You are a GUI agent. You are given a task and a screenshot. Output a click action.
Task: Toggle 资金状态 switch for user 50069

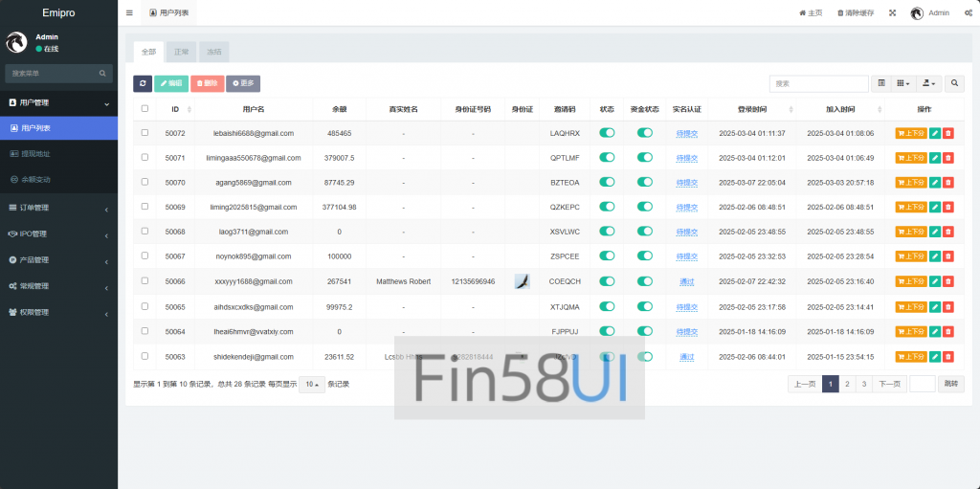[644, 207]
